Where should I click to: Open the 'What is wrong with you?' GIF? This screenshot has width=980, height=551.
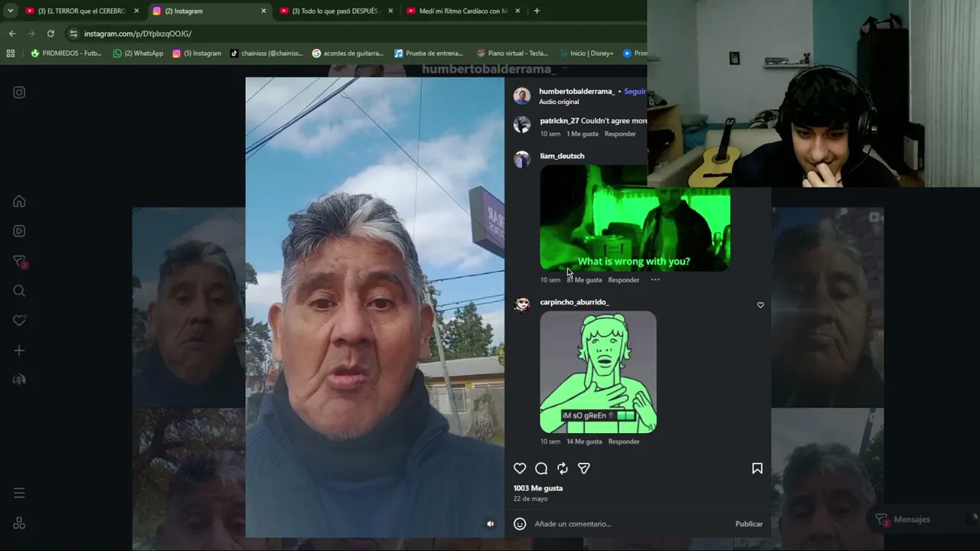pyautogui.click(x=635, y=217)
